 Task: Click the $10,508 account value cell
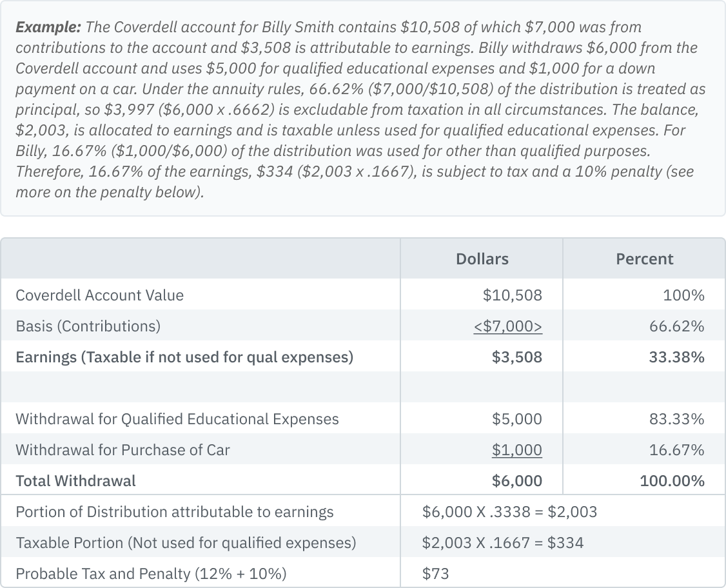[512, 295]
